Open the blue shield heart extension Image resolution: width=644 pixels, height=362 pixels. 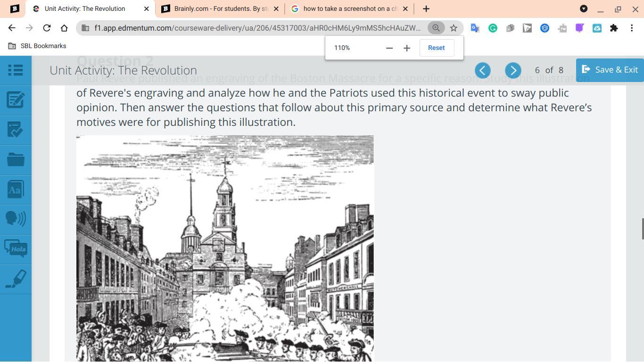tap(545, 28)
